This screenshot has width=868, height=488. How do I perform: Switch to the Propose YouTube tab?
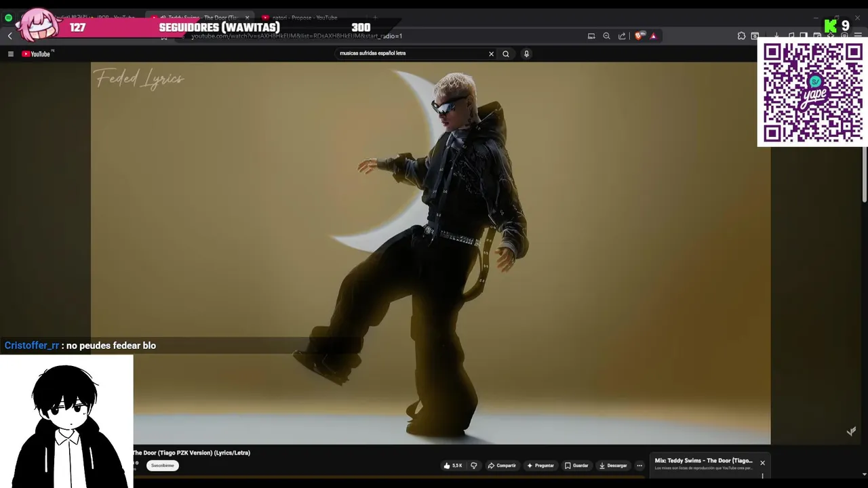305,18
